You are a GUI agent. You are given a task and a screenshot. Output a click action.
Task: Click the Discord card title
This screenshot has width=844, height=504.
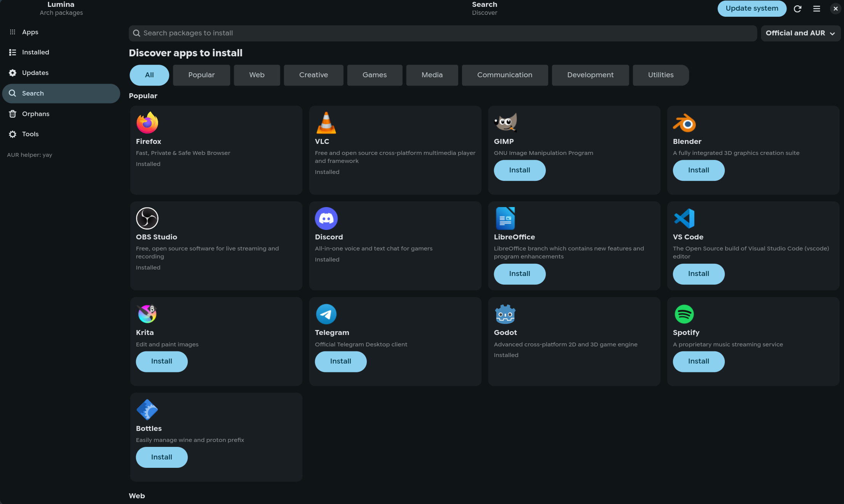[x=329, y=237]
